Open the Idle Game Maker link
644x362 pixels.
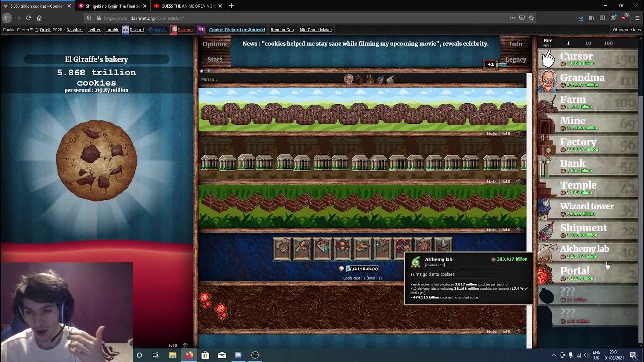pos(316,30)
